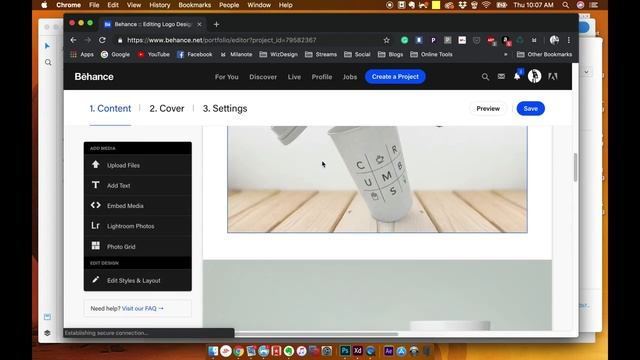Go back with Chrome back arrow
Viewport: 640px width, 360px height.
73,40
